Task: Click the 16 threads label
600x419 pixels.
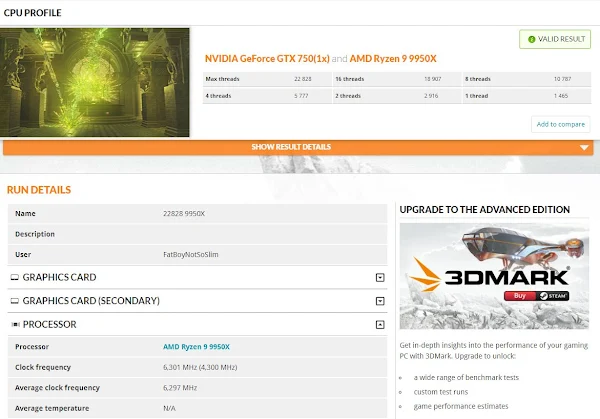Action: coord(350,79)
